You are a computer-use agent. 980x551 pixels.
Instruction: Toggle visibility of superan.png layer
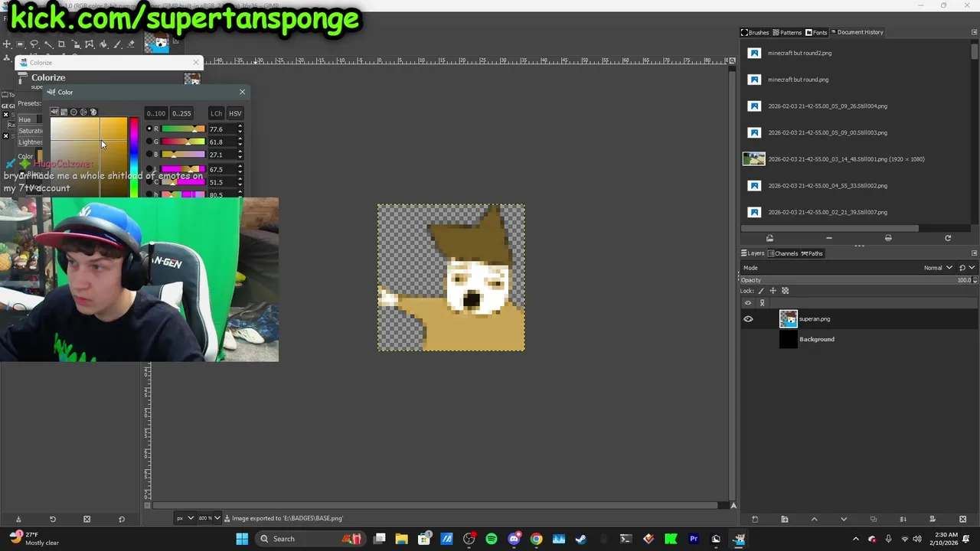[748, 319]
